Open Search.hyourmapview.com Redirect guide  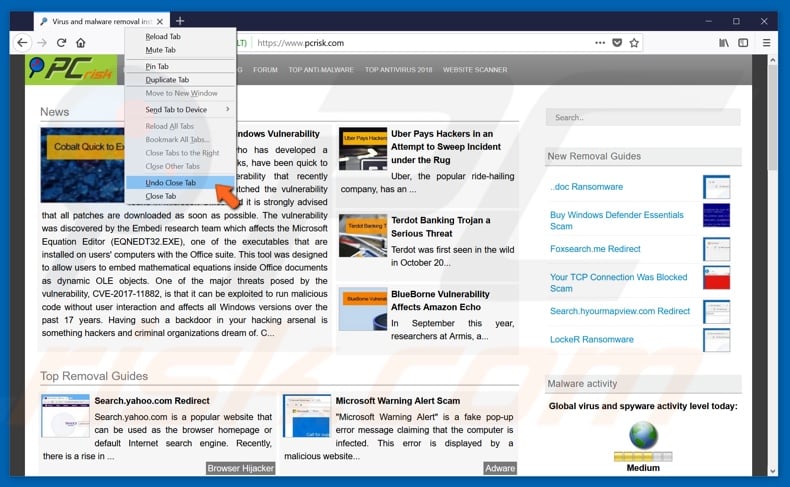click(620, 311)
